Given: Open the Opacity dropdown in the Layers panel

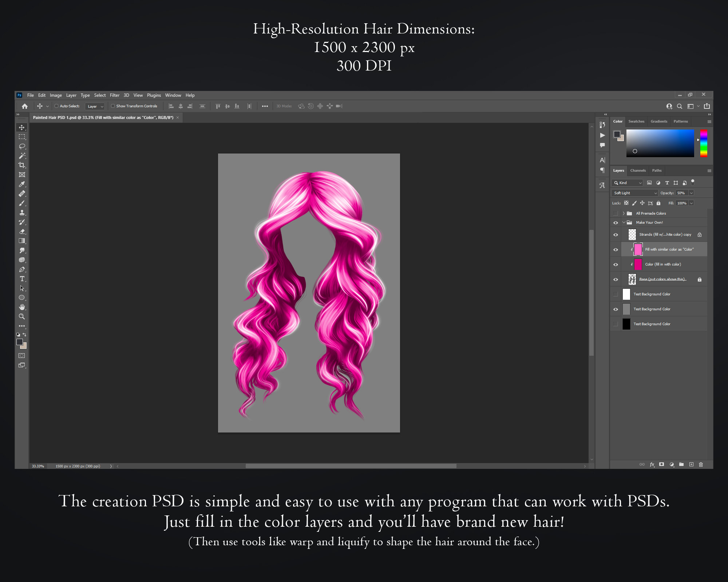Looking at the screenshot, I should (x=691, y=193).
